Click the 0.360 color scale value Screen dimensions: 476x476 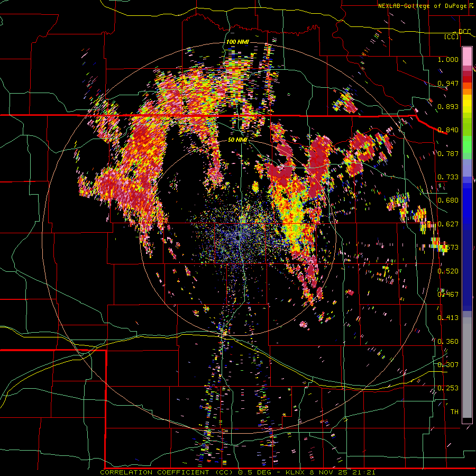pos(448,341)
